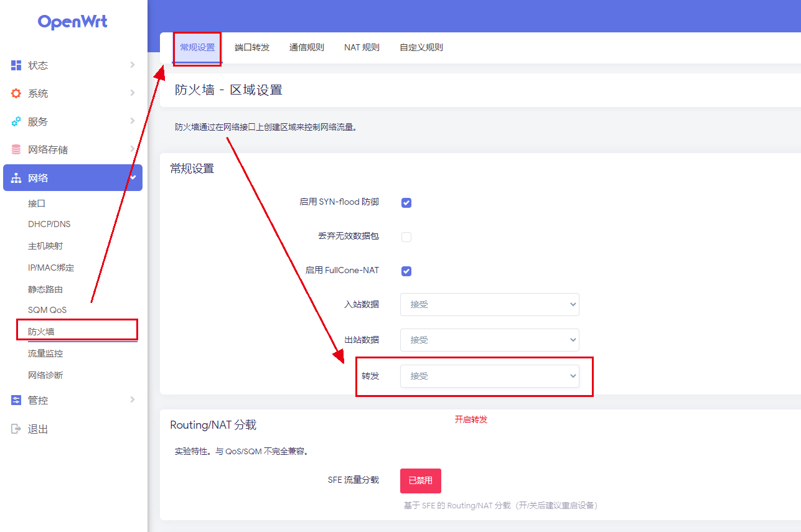The width and height of the screenshot is (801, 532).
Task: Expand the 系统 menu chevron
Action: [133, 93]
